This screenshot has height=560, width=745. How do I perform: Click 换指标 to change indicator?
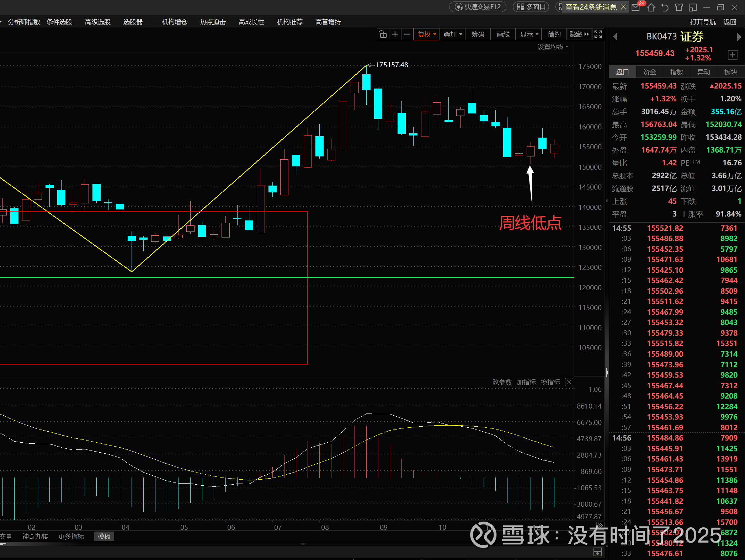coord(550,382)
